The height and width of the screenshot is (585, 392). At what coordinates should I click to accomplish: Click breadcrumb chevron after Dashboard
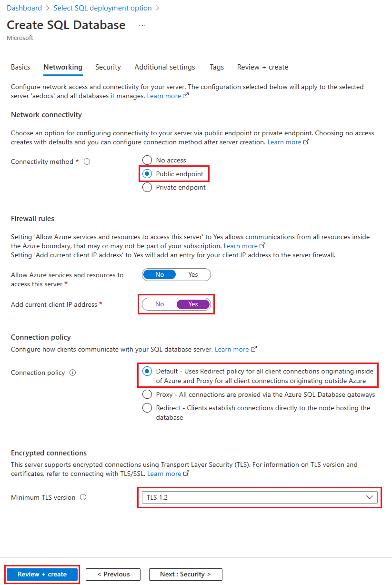(x=48, y=8)
